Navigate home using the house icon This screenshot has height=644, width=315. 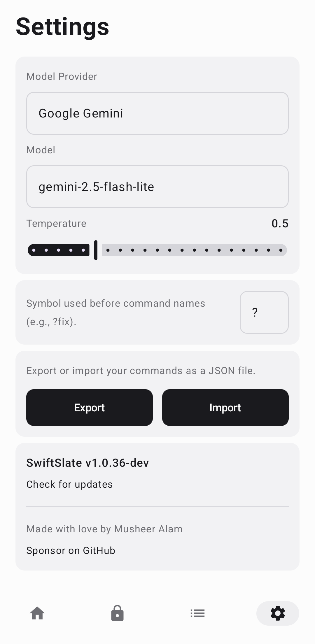(37, 613)
